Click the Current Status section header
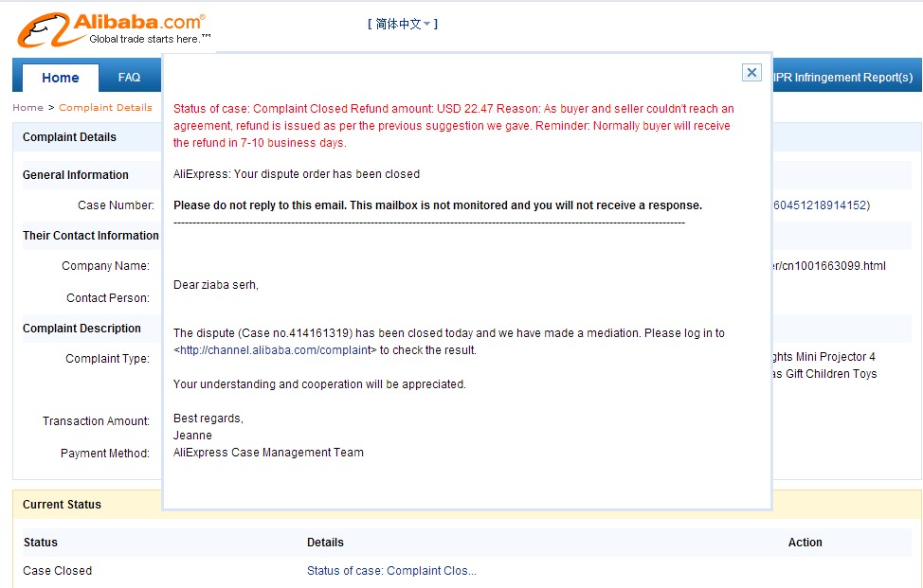Viewport: 923px width, 588px height. pos(62,505)
